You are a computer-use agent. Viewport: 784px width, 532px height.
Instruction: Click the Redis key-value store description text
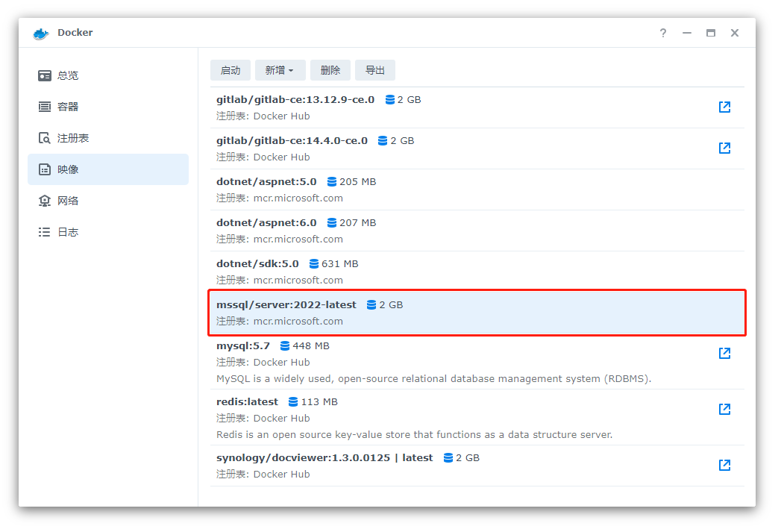[x=414, y=435]
